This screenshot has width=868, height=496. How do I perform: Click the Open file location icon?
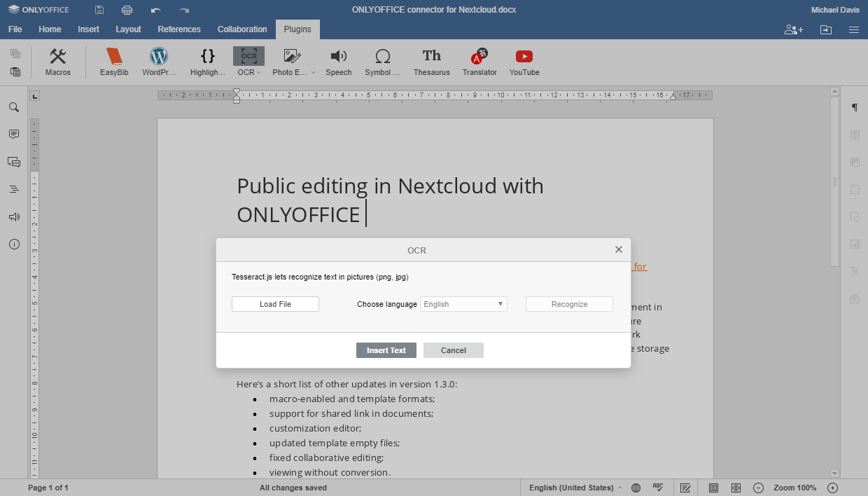[x=826, y=29]
